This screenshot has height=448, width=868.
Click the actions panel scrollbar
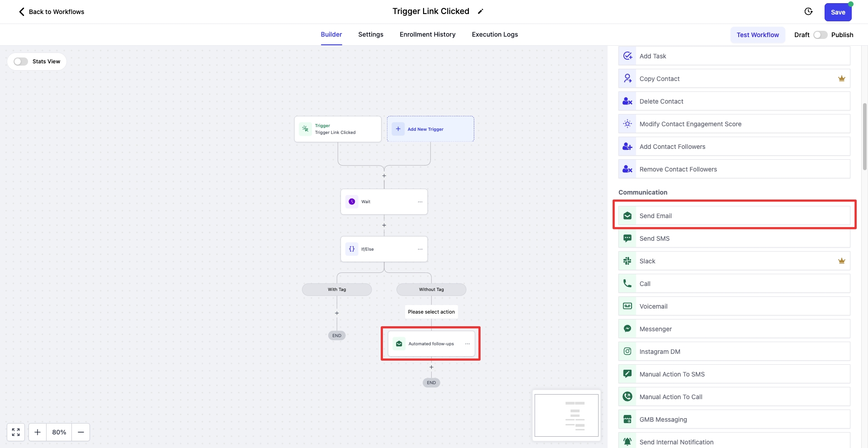864,136
